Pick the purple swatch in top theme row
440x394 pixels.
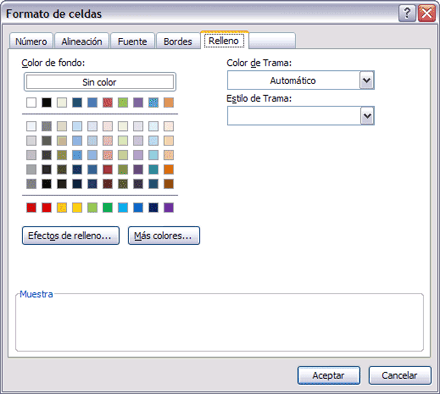(138, 102)
